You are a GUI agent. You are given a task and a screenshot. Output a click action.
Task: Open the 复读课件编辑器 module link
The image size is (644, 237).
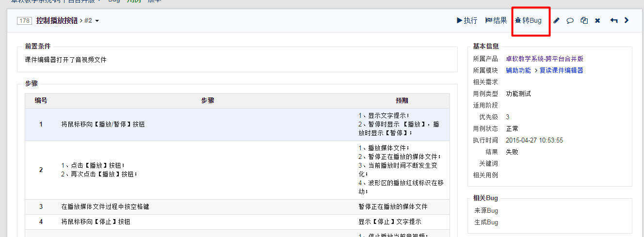(561, 70)
